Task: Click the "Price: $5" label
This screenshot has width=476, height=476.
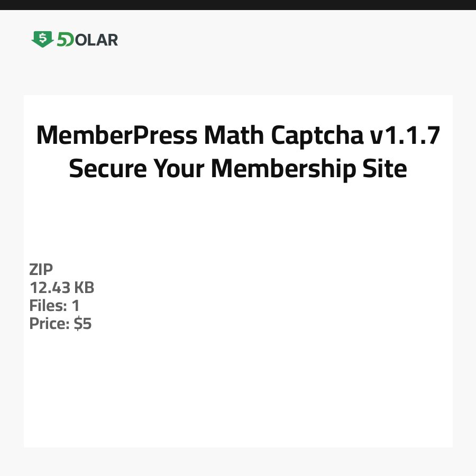Action: pyautogui.click(x=60, y=324)
